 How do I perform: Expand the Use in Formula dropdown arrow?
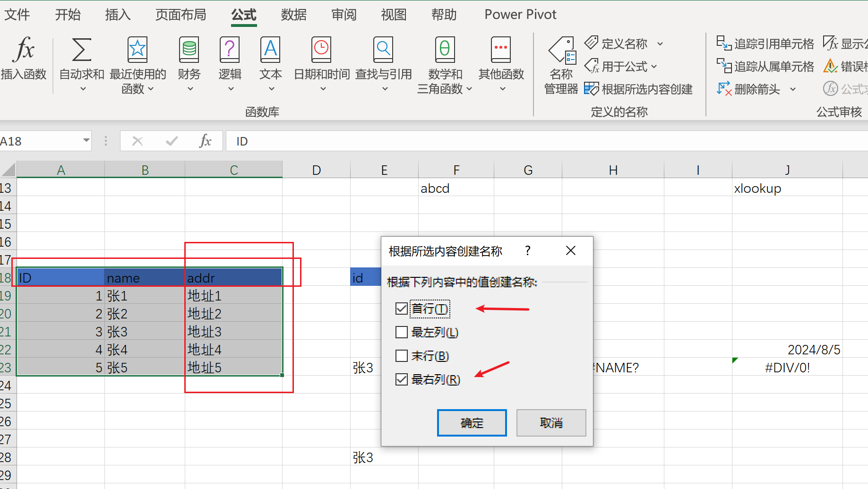click(x=654, y=67)
